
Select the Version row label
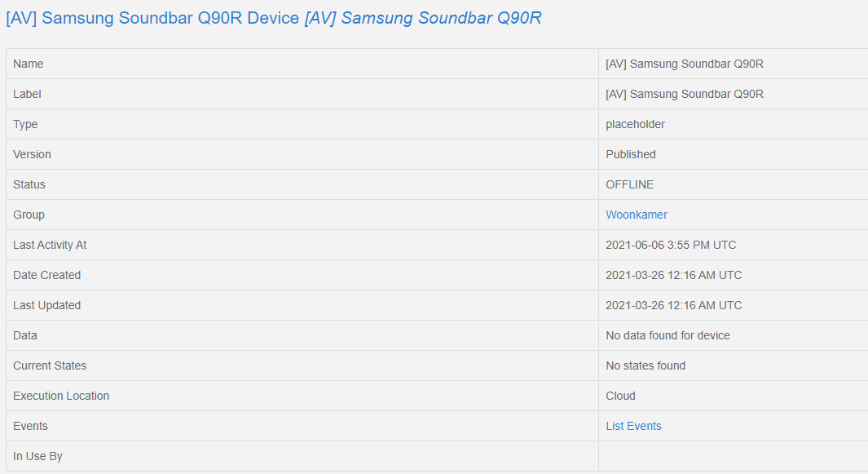tap(32, 154)
